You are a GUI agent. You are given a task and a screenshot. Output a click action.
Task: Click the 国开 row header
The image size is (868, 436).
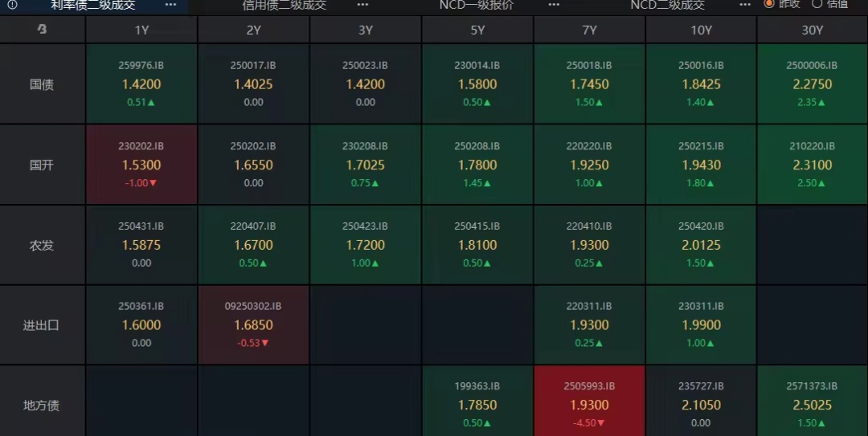click(42, 165)
